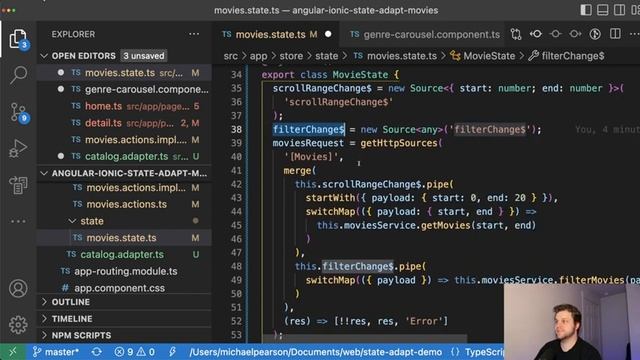Open movies.actions.impl in Open Editors list

pyautogui.click(x=124, y=140)
